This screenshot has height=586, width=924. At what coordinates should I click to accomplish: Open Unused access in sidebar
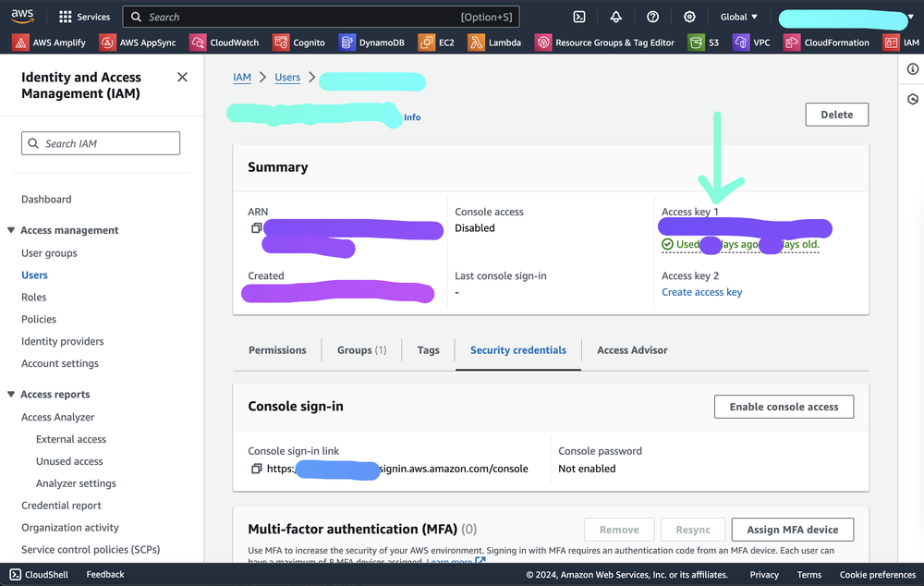[x=69, y=461]
